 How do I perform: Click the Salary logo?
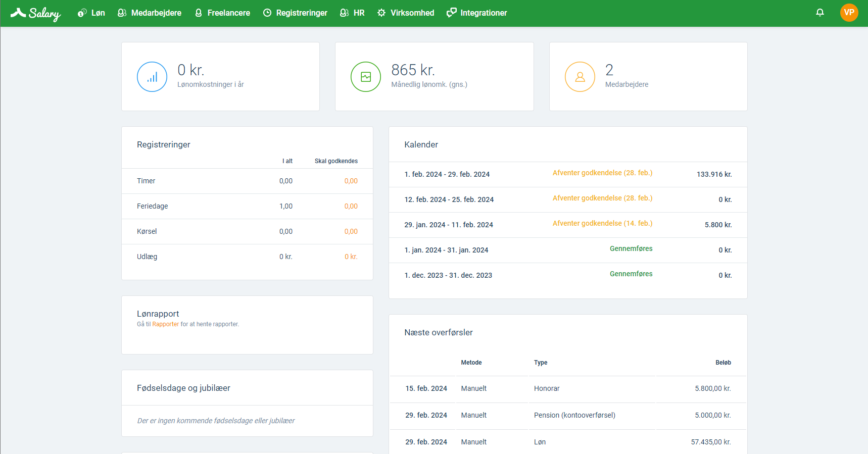tap(35, 13)
